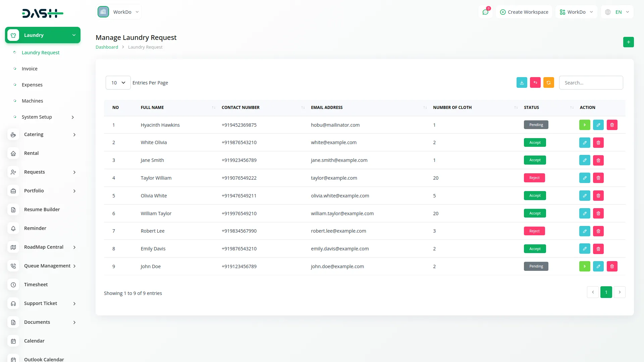This screenshot has width=644, height=362.
Task: Delete Robert Lee's request via trash icon
Action: [598, 231]
